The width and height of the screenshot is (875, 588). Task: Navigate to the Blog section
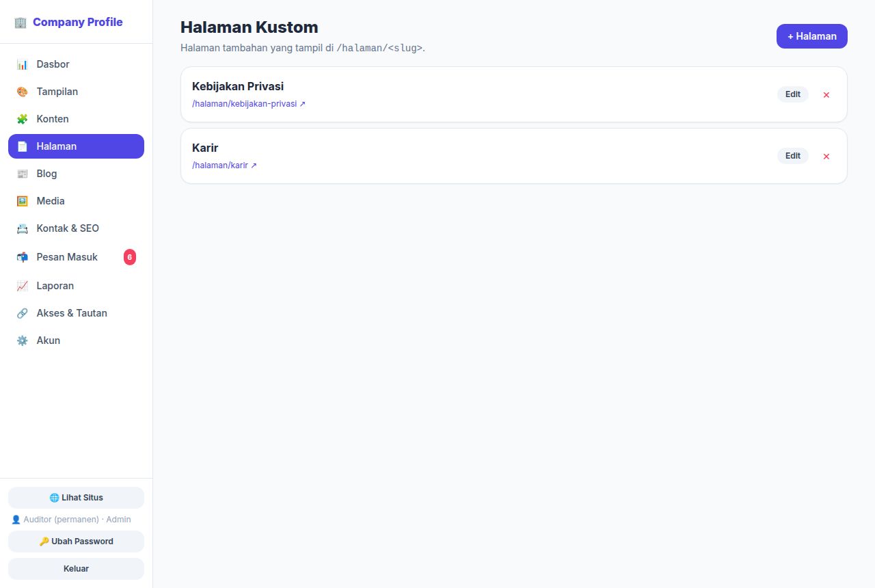tap(76, 174)
